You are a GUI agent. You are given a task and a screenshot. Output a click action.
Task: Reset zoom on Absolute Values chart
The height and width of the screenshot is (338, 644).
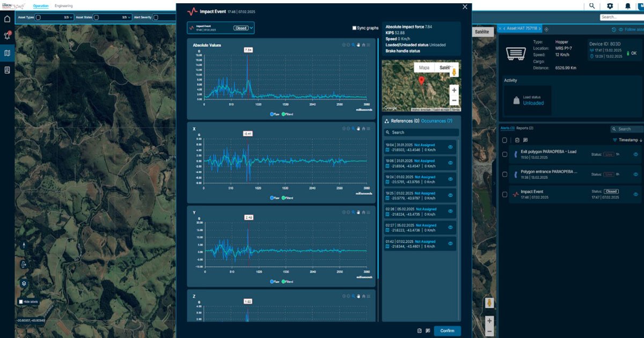(363, 45)
